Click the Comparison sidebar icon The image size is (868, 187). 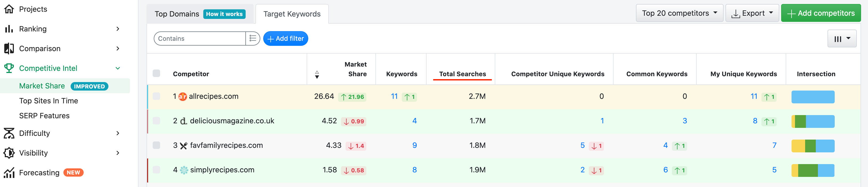coord(9,48)
